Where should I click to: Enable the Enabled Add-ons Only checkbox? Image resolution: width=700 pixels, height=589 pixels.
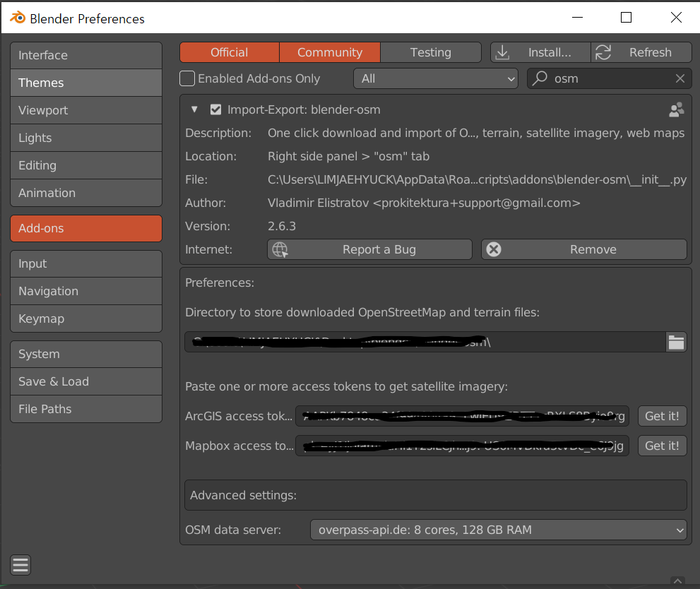[187, 78]
